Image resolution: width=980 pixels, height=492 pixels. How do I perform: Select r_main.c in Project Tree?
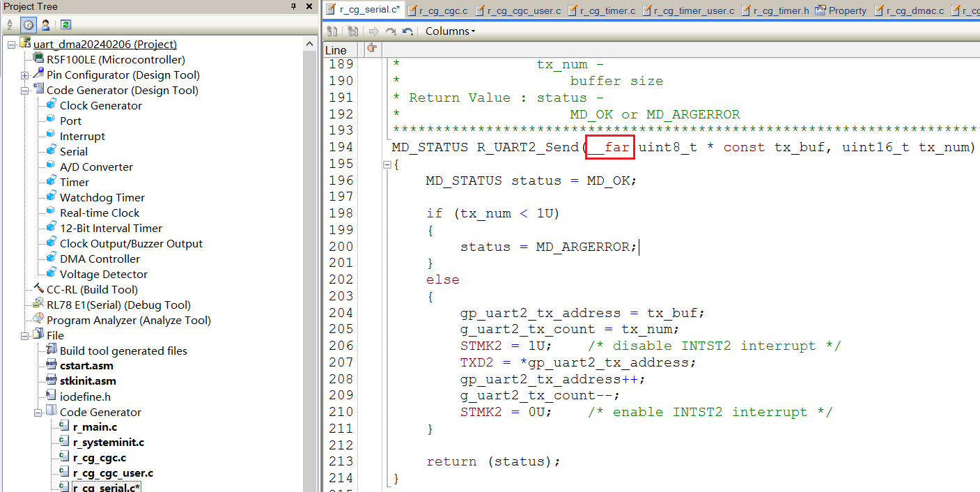(x=95, y=427)
